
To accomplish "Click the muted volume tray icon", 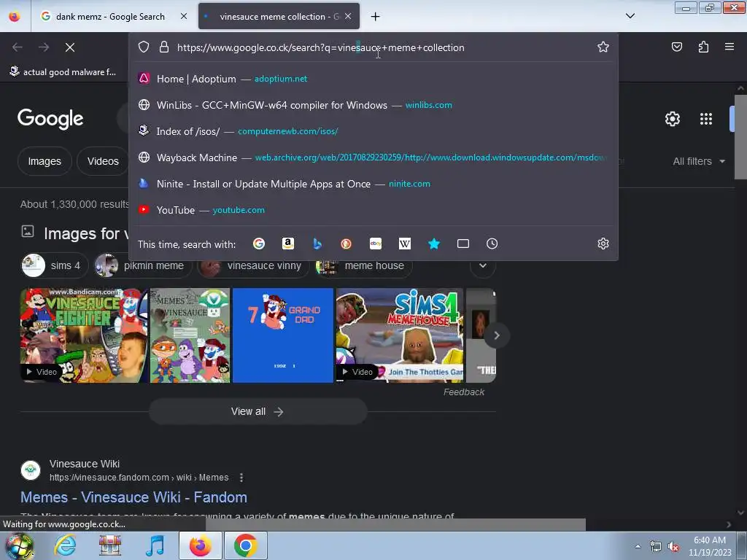I will (673, 547).
